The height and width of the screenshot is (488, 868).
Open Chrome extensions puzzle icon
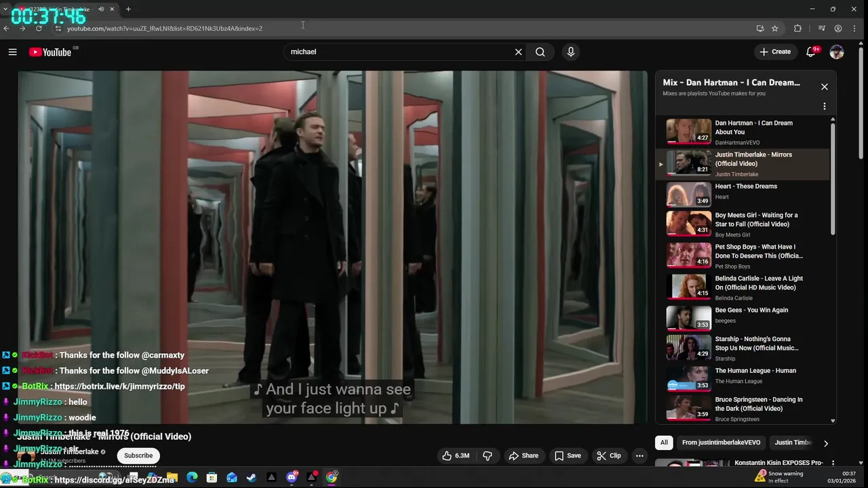pyautogui.click(x=797, y=28)
